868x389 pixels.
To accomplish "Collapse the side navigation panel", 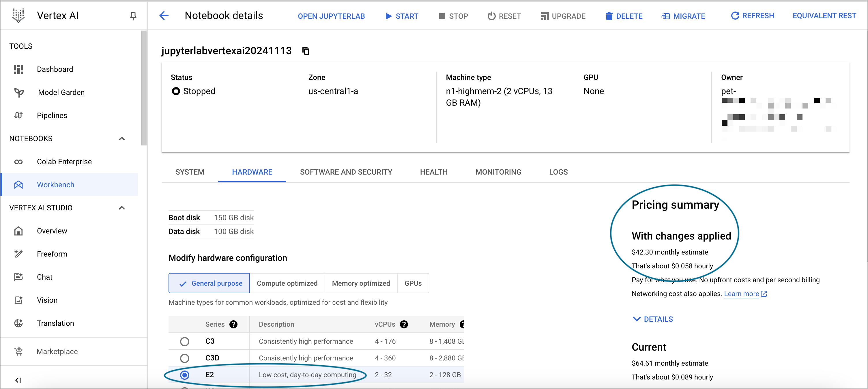I will (x=18, y=380).
